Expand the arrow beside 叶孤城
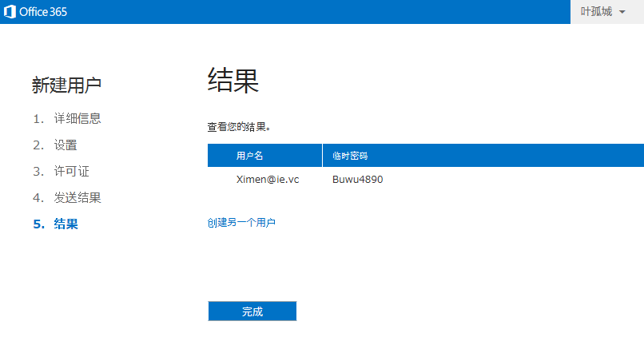Viewport: 644px width, 357px height. pyautogui.click(x=622, y=13)
